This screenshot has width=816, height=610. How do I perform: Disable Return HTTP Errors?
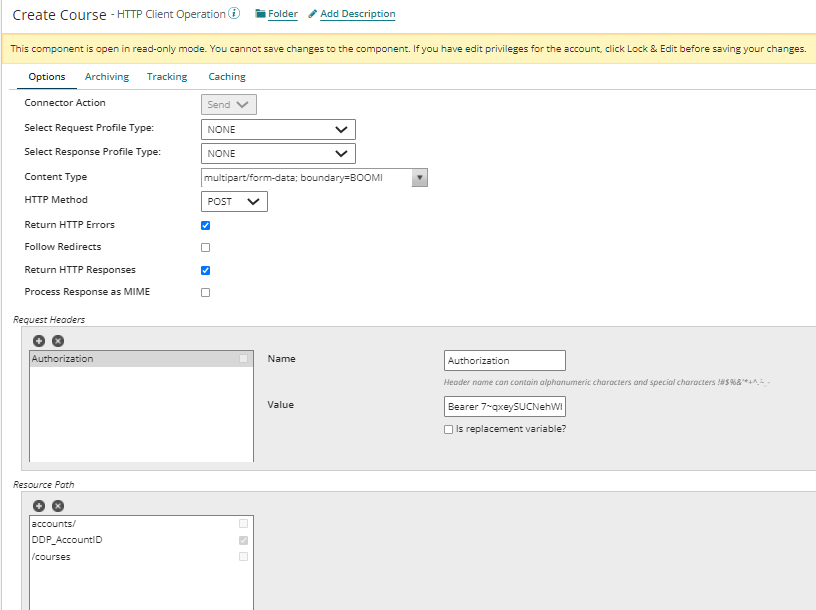pyautogui.click(x=205, y=225)
